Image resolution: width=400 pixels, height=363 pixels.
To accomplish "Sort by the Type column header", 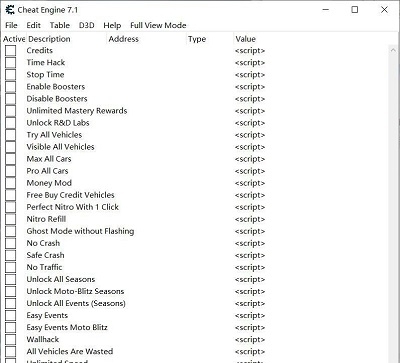I will tap(197, 39).
